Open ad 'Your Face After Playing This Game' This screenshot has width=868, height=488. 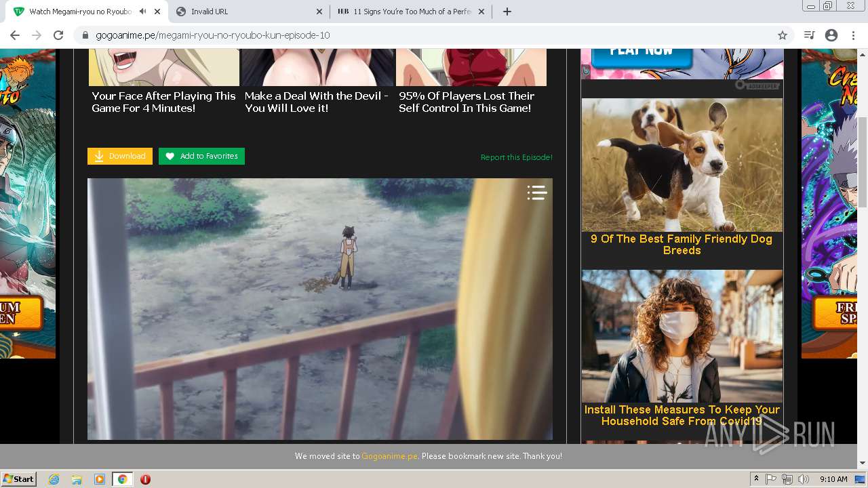[164, 102]
